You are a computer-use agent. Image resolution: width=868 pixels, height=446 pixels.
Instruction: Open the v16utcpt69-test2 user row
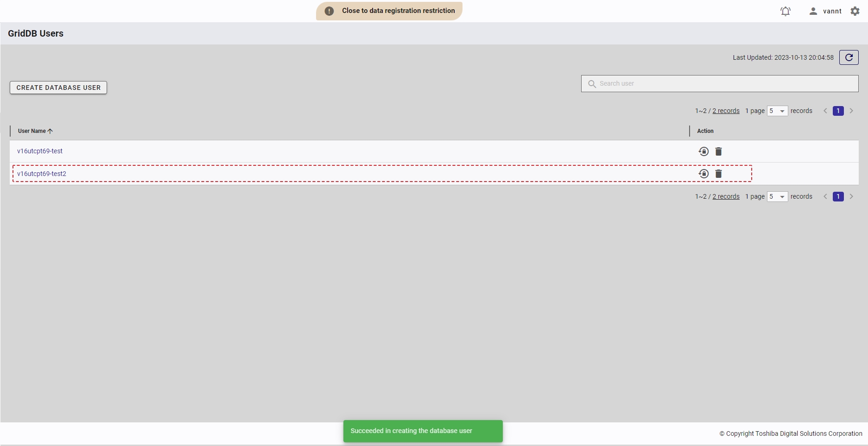click(x=42, y=174)
